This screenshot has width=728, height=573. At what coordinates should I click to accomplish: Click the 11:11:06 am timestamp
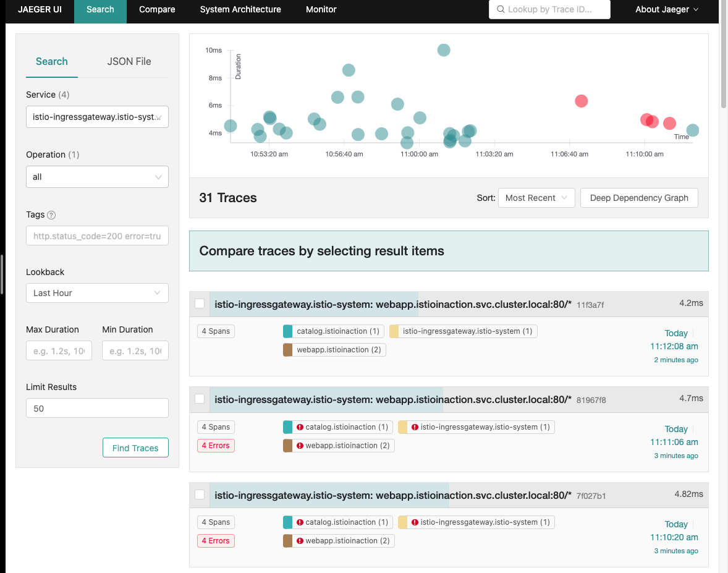pyautogui.click(x=674, y=442)
